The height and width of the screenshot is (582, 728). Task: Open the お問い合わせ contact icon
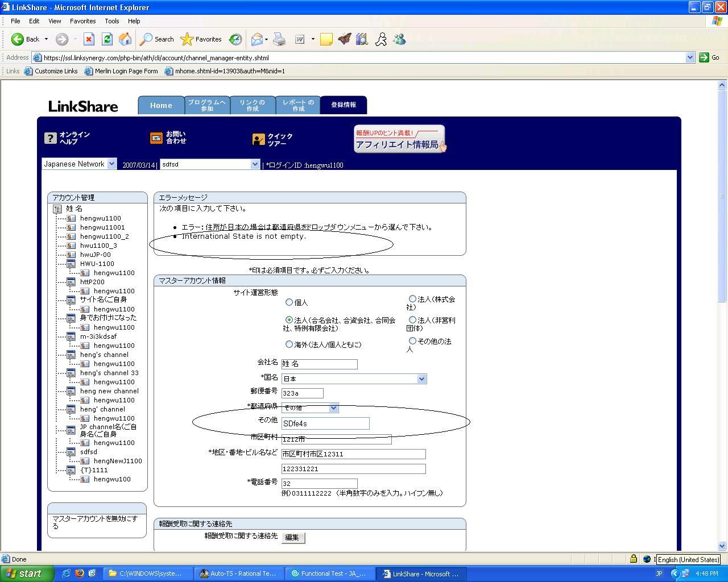156,138
